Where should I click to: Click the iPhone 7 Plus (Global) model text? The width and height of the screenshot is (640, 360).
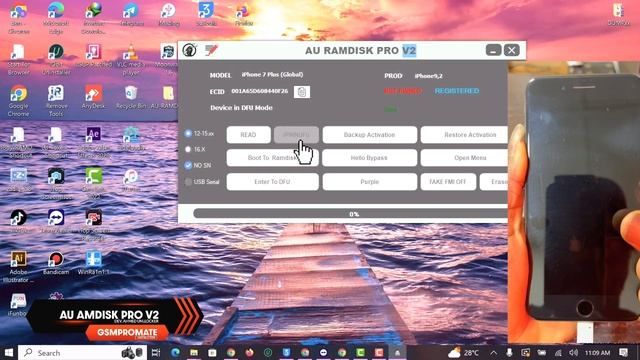click(272, 75)
